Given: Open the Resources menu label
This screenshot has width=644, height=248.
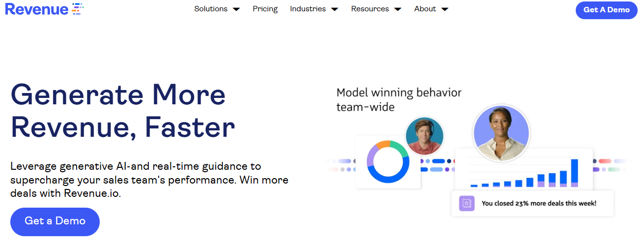Looking at the screenshot, I should tap(370, 9).
